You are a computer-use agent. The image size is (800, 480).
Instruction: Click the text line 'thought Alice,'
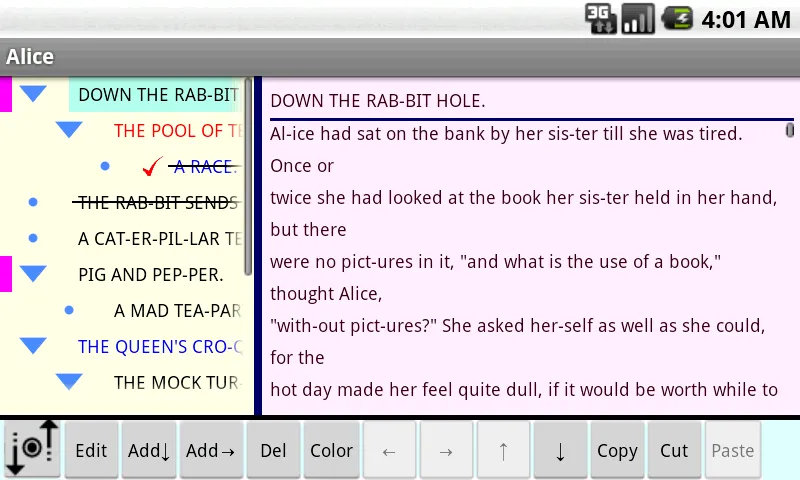[x=326, y=294]
